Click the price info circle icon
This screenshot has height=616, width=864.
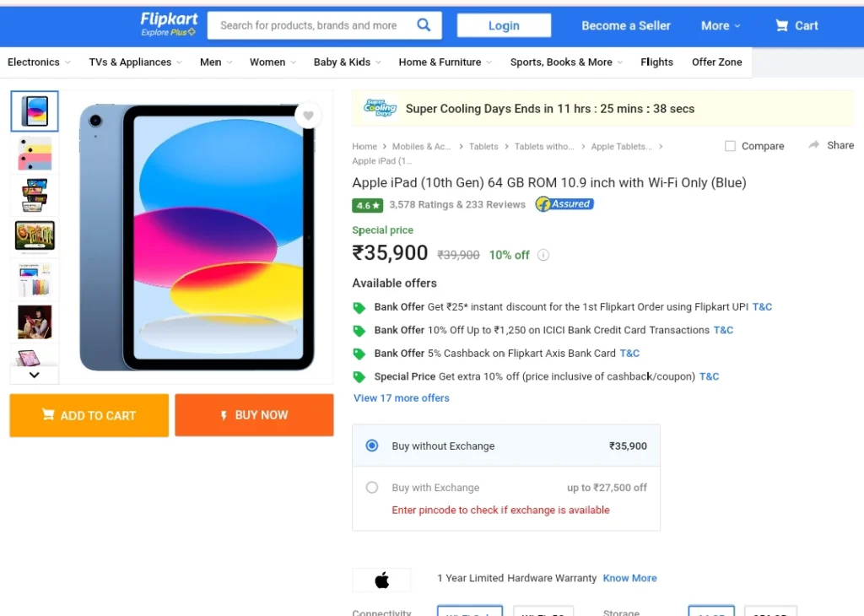[543, 255]
